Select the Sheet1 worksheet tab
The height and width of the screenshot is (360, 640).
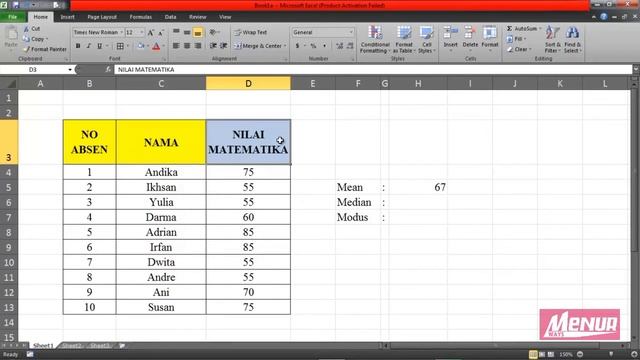pos(43,346)
